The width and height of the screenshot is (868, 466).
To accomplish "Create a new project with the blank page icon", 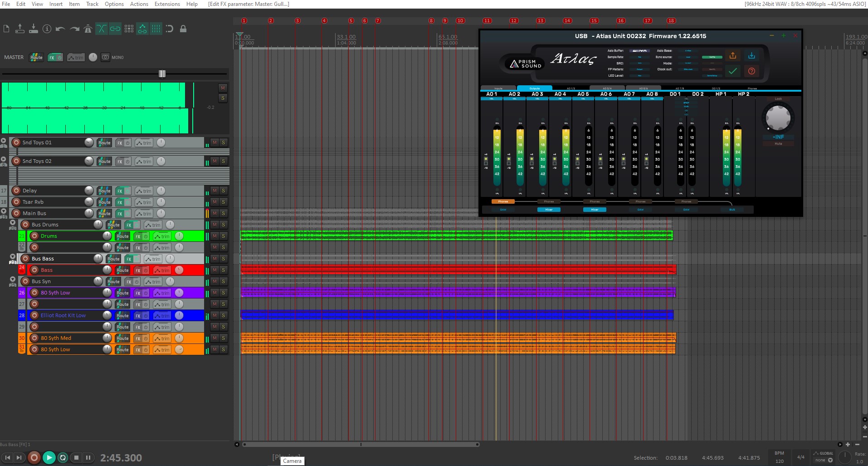I will point(6,29).
